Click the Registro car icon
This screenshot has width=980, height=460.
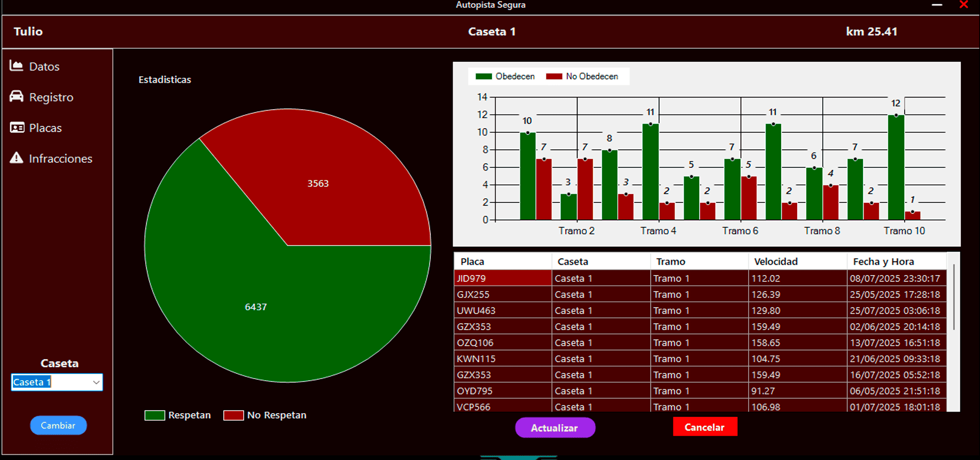click(16, 97)
